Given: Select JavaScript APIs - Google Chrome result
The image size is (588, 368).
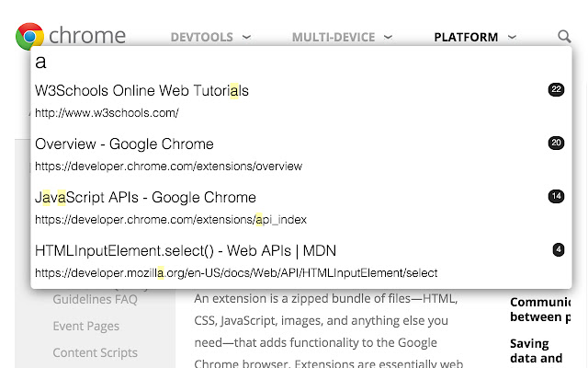Looking at the screenshot, I should 145,198.
